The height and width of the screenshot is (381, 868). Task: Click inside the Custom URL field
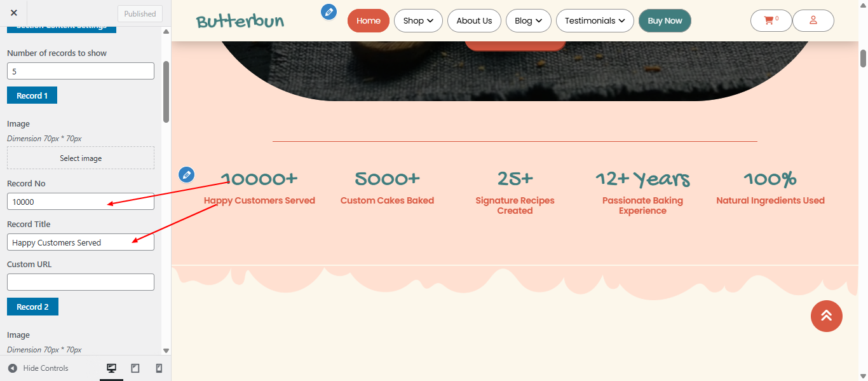(x=80, y=282)
